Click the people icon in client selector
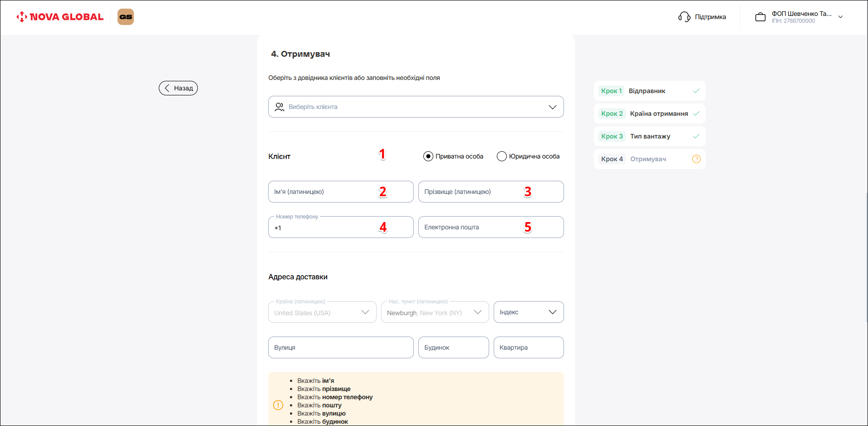This screenshot has height=426, width=868. (x=280, y=107)
